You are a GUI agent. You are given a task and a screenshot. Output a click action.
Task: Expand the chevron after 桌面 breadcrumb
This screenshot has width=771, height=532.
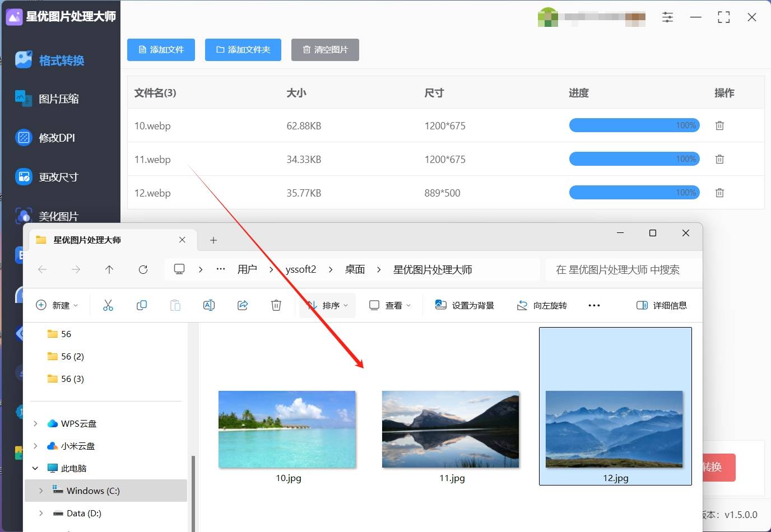click(x=379, y=269)
